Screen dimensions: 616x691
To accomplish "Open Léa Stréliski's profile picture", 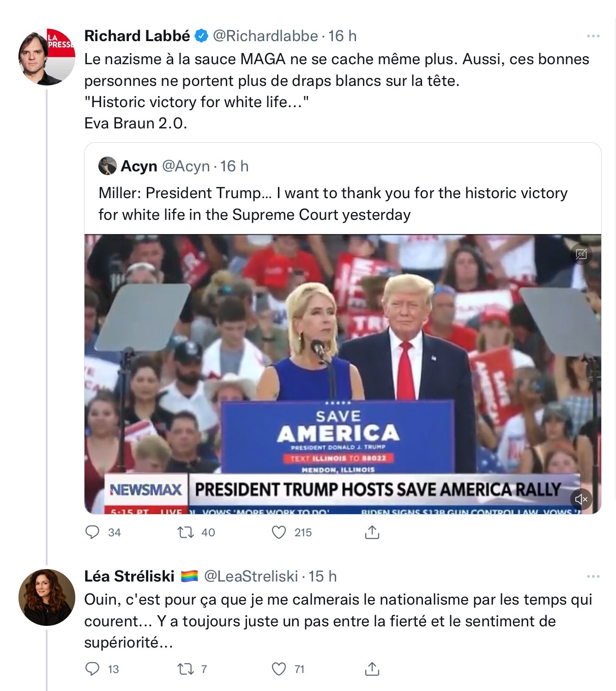I will [x=47, y=597].
